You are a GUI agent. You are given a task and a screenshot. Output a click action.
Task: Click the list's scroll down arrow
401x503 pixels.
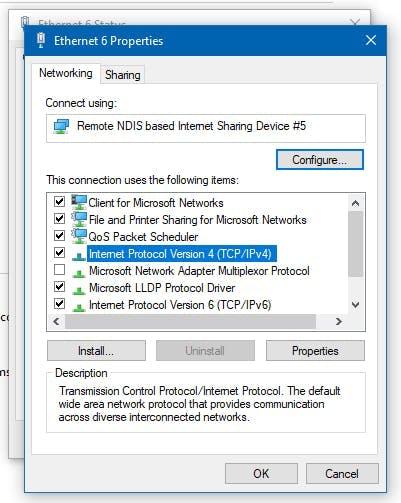pyautogui.click(x=356, y=305)
